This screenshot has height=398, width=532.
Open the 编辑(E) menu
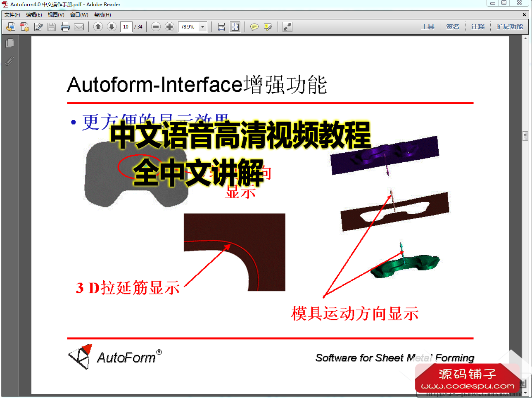coord(34,15)
